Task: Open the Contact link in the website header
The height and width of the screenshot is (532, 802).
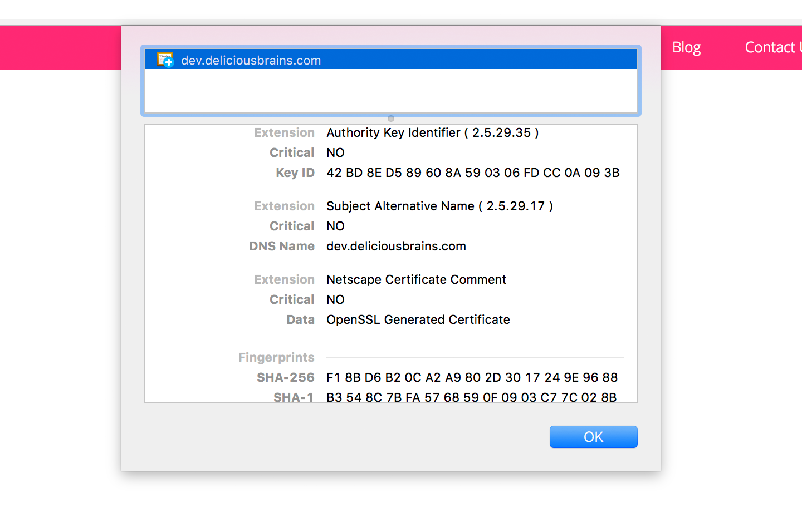Action: (773, 47)
